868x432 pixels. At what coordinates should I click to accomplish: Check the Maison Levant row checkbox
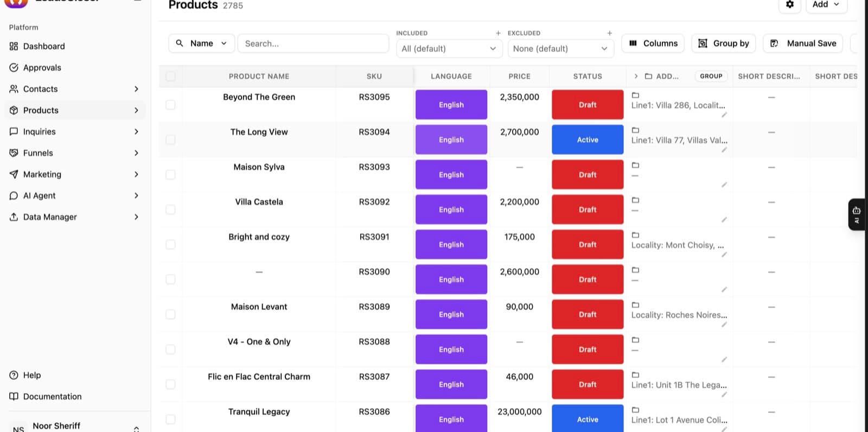point(170,315)
